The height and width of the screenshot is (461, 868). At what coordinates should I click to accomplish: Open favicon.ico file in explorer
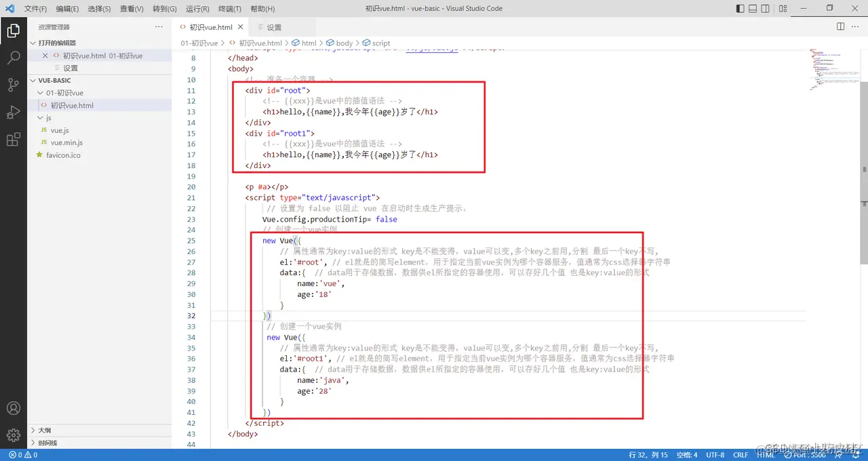[x=99, y=155]
